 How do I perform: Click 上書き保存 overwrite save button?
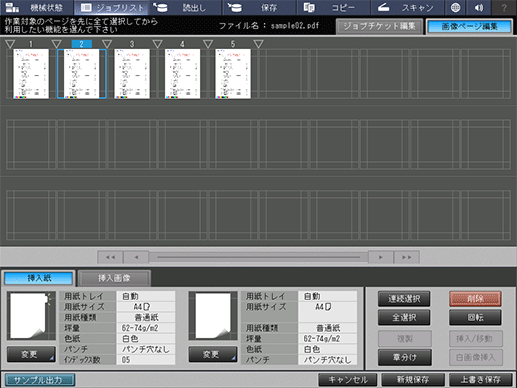point(481,379)
